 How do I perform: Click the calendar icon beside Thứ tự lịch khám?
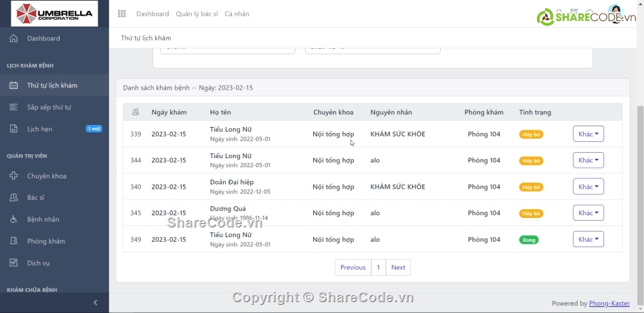[14, 86]
